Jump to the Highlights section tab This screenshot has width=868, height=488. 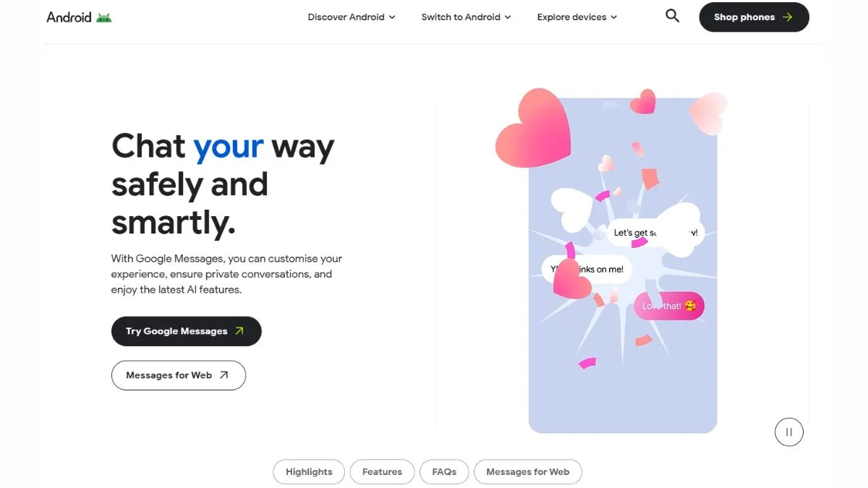(309, 472)
